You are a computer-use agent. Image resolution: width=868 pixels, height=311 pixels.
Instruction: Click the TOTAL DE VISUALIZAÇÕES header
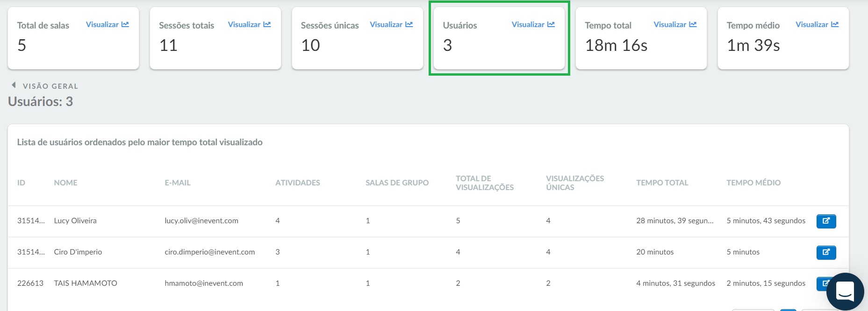(x=485, y=183)
